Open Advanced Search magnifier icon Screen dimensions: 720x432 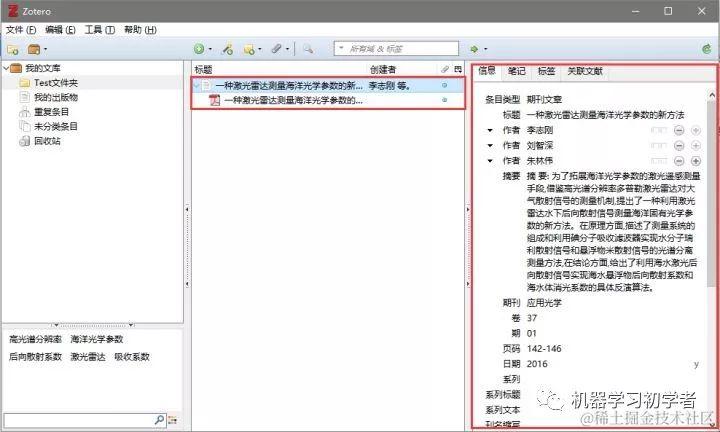(x=308, y=49)
